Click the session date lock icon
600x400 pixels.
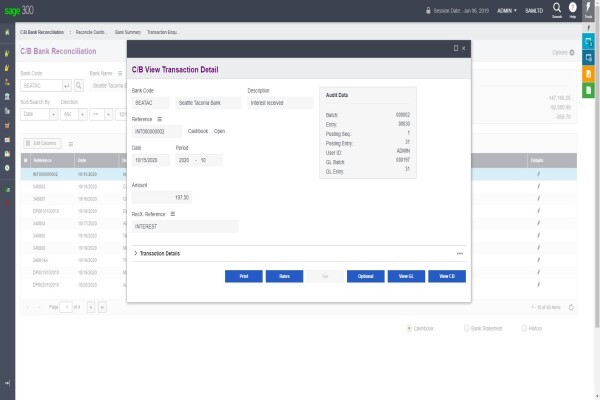[428, 11]
